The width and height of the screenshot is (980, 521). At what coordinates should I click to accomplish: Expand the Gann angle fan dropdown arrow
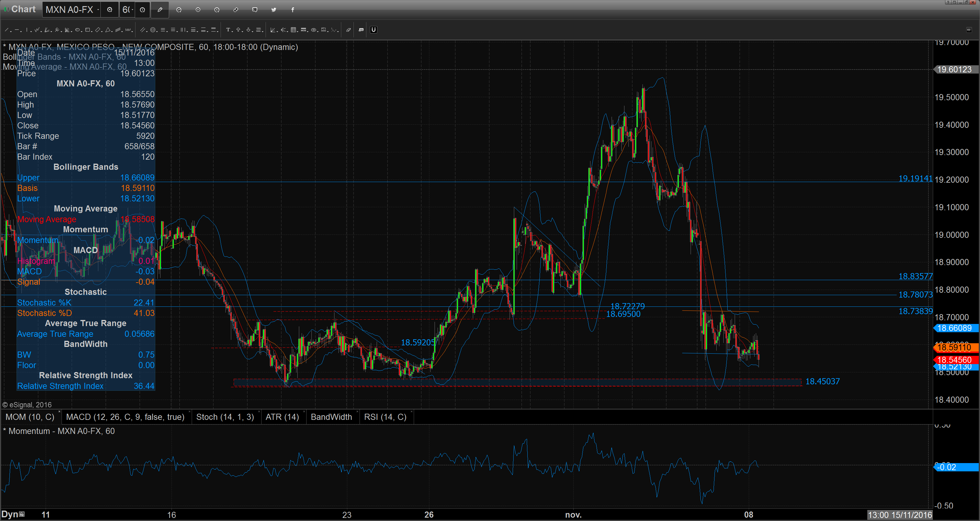(x=277, y=31)
